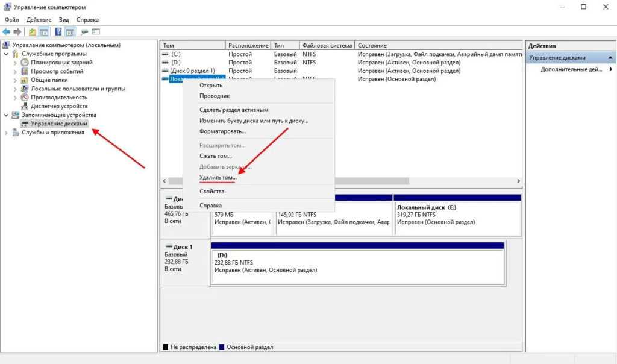Open the Действие menu
The width and height of the screenshot is (617, 364).
(x=39, y=20)
